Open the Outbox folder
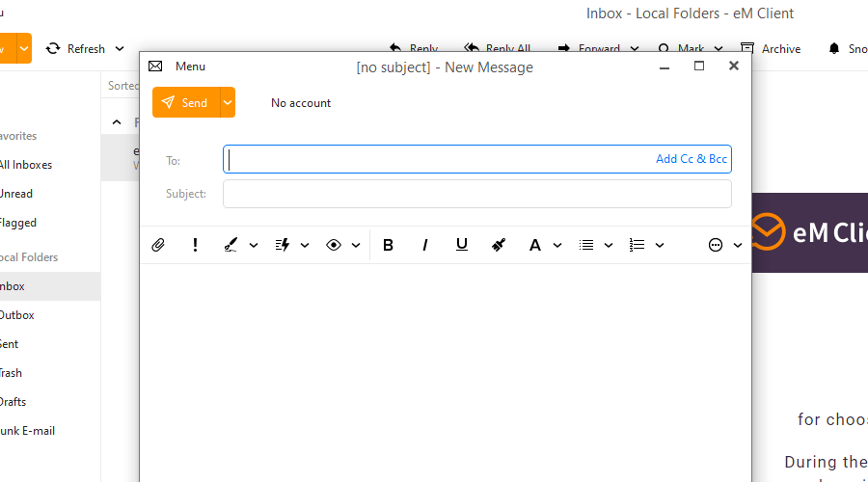This screenshot has height=482, width=868. (17, 315)
